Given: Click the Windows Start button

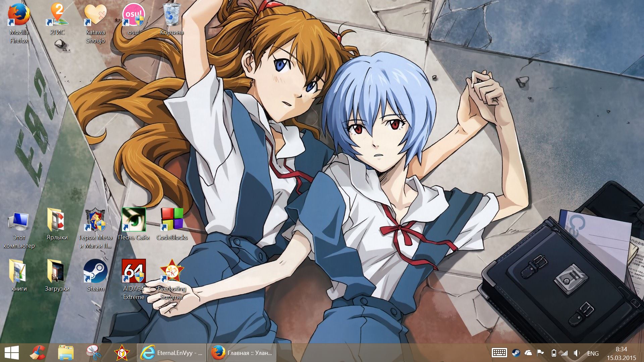Looking at the screenshot, I should click(11, 353).
